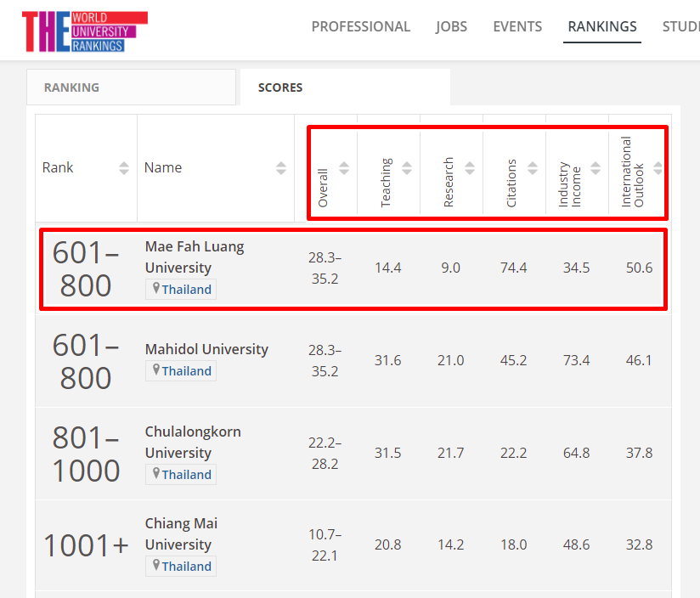The width and height of the screenshot is (700, 598).
Task: Click Thailand location tag under Mahidol University
Action: click(186, 371)
